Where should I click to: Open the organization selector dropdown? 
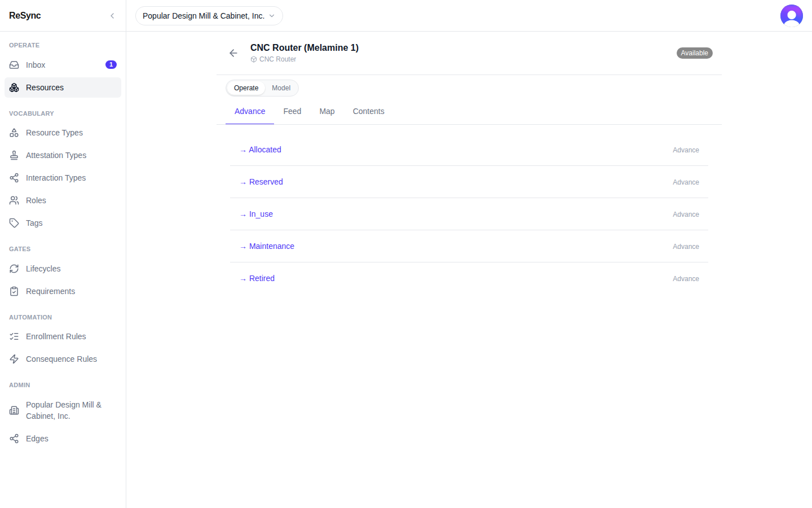point(209,16)
